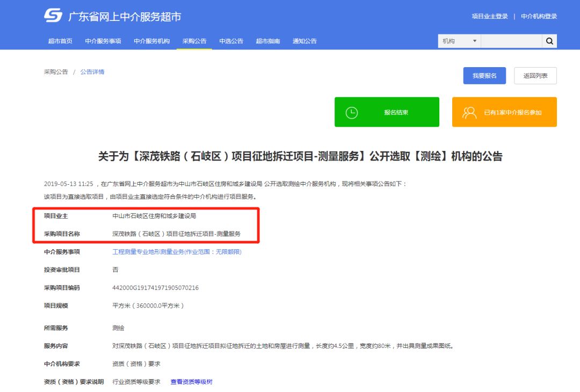Click the site logo icon in header

point(53,16)
